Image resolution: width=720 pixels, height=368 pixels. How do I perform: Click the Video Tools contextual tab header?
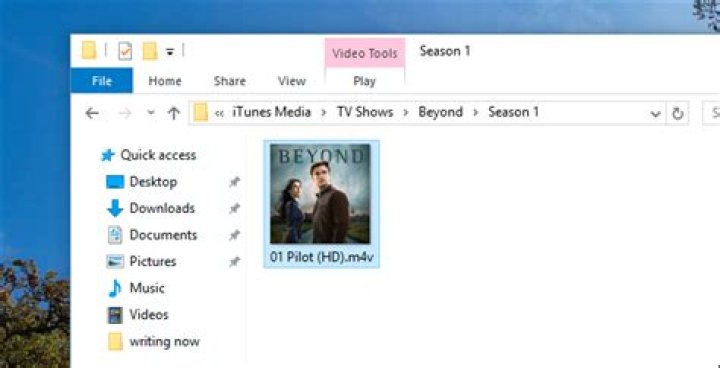[x=365, y=53]
